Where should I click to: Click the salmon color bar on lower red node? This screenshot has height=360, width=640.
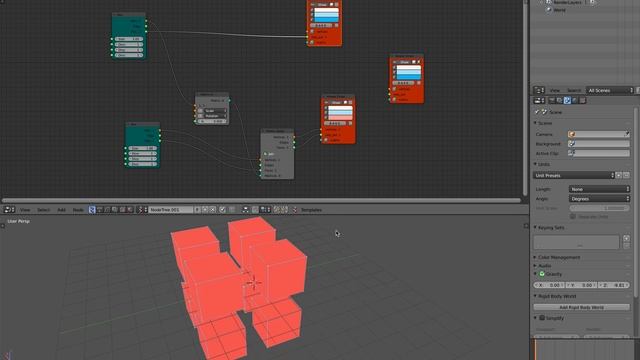340,118
